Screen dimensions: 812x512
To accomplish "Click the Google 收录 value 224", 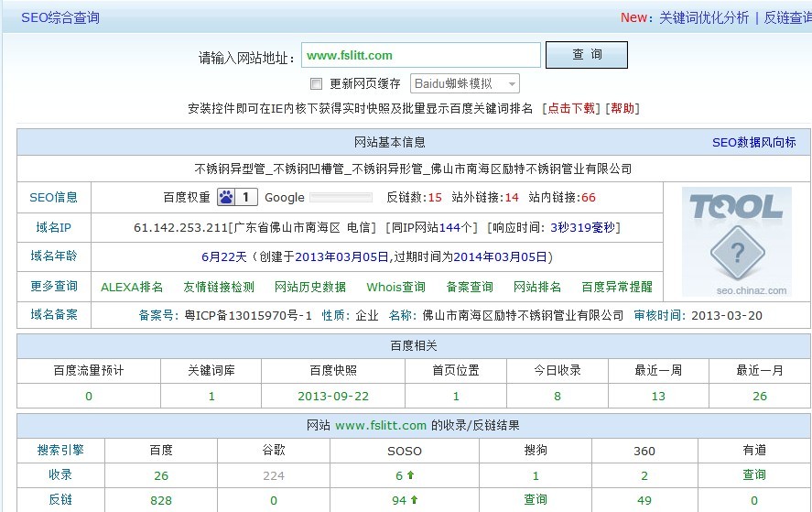I will click(x=274, y=475).
